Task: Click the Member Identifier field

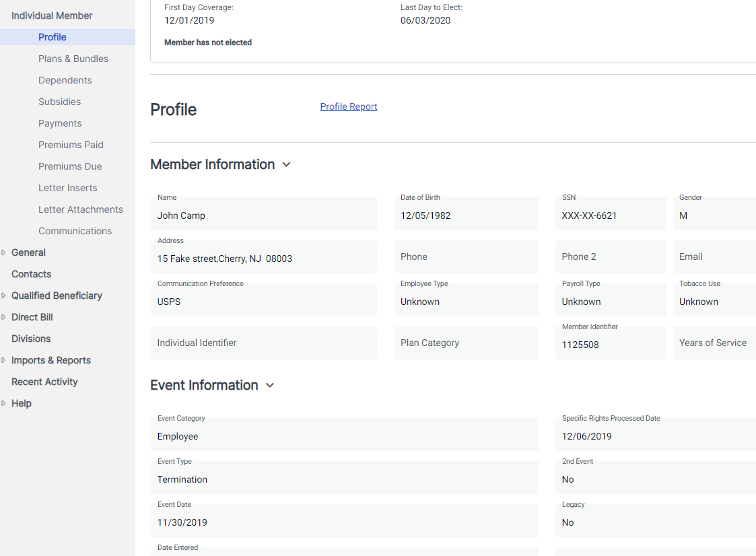Action: pyautogui.click(x=611, y=343)
